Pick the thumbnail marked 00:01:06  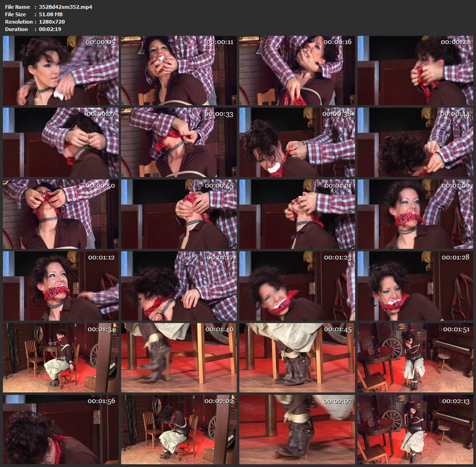[415, 214]
